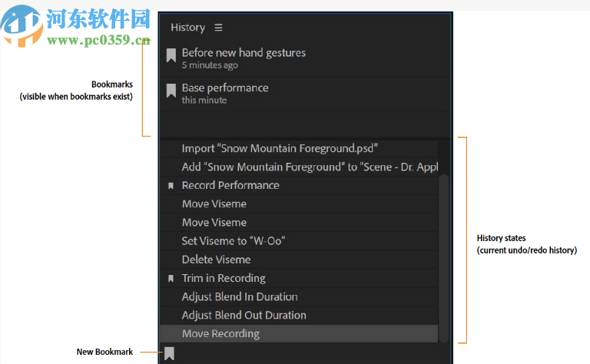This screenshot has width=590, height=364.
Task: Select the Move Recording history state
Action: [x=220, y=333]
